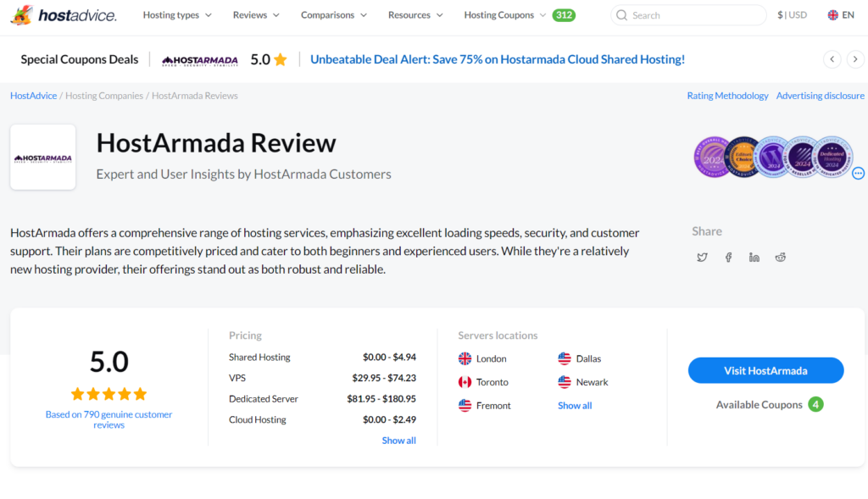Open the EN language selector

(x=841, y=15)
